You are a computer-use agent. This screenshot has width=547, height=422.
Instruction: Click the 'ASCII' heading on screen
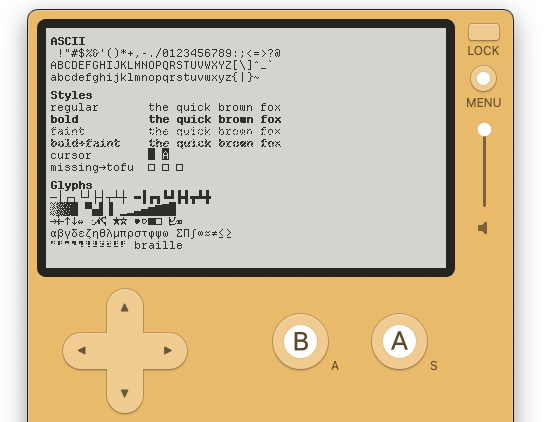[x=68, y=41]
